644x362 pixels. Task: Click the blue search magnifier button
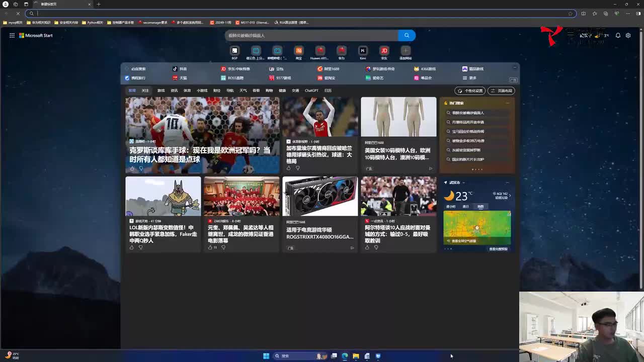[407, 35]
